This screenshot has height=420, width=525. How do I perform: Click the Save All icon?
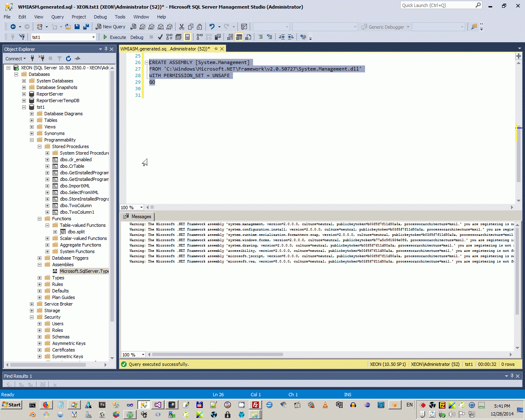click(86, 27)
